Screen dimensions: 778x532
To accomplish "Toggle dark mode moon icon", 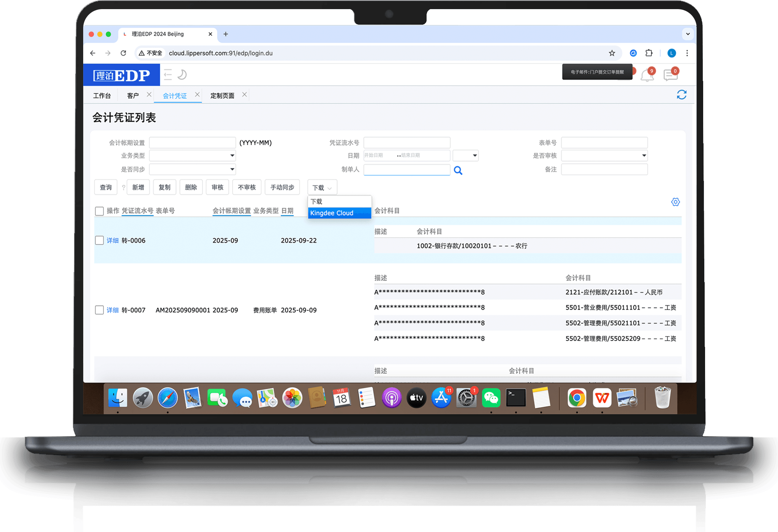I will (182, 74).
